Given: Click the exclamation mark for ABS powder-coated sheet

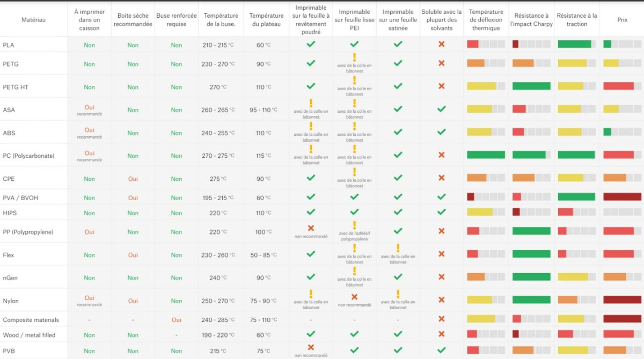Looking at the screenshot, I should point(311,126).
